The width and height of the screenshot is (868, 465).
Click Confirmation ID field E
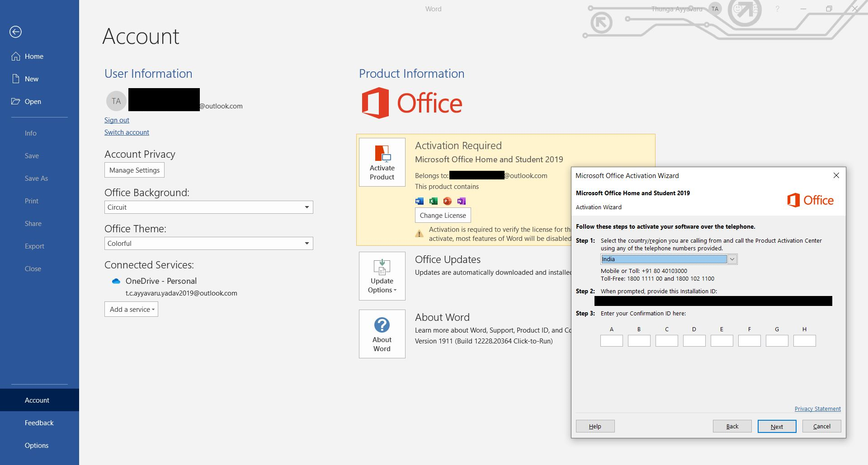pyautogui.click(x=722, y=341)
